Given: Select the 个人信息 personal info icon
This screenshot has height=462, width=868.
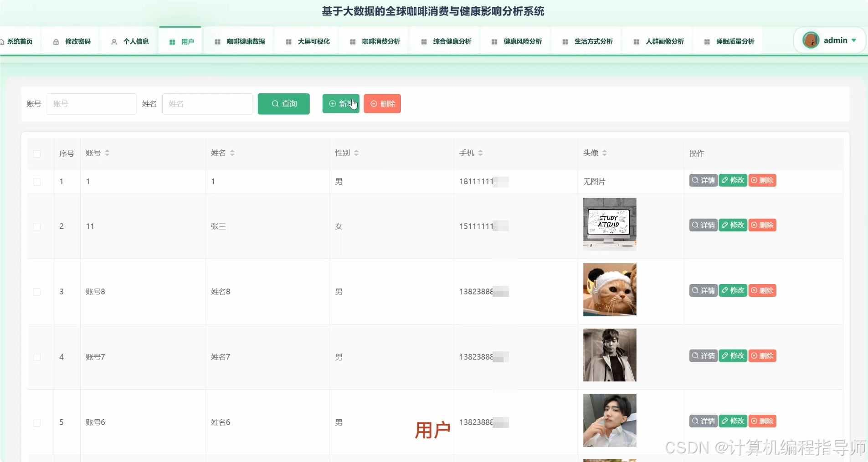Looking at the screenshot, I should tap(114, 41).
